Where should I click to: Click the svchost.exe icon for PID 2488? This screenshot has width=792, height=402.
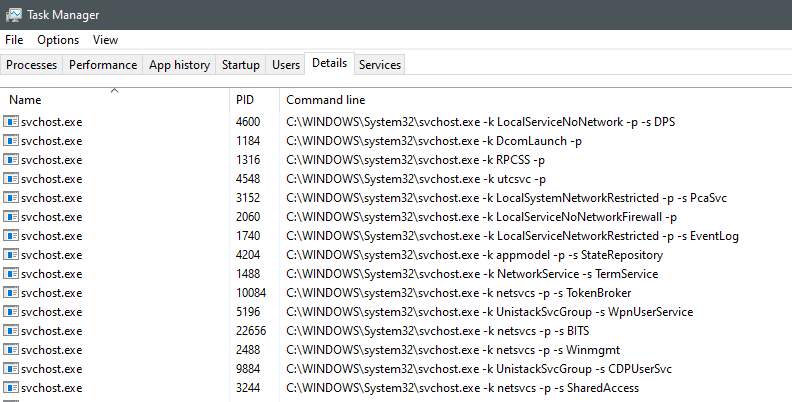click(x=11, y=350)
